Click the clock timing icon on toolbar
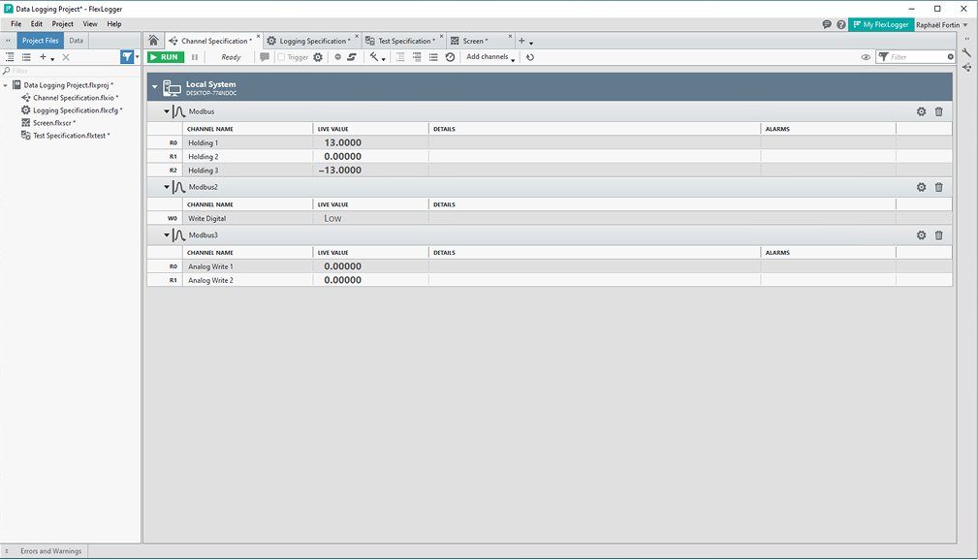The height and width of the screenshot is (560, 978). (449, 56)
